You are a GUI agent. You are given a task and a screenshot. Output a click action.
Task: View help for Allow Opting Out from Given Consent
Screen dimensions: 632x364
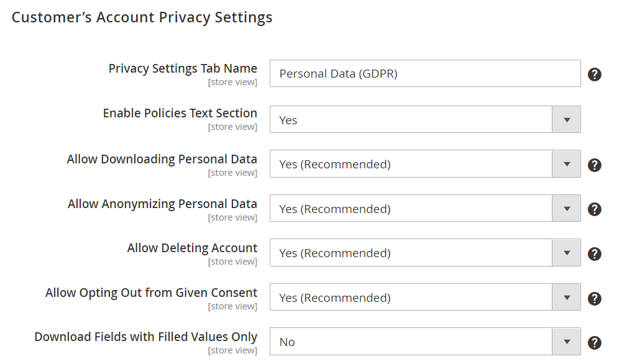[x=594, y=298]
